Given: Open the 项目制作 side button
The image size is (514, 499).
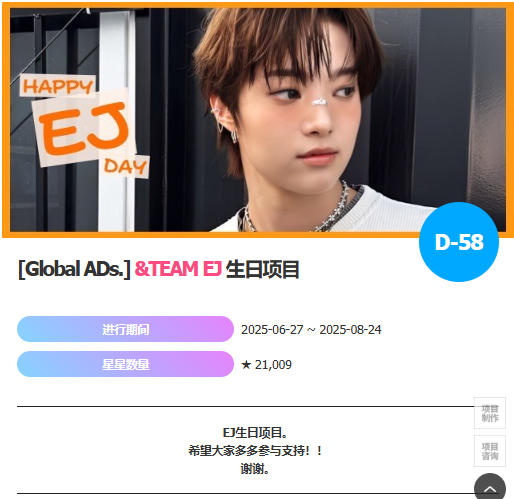Looking at the screenshot, I should tap(490, 413).
